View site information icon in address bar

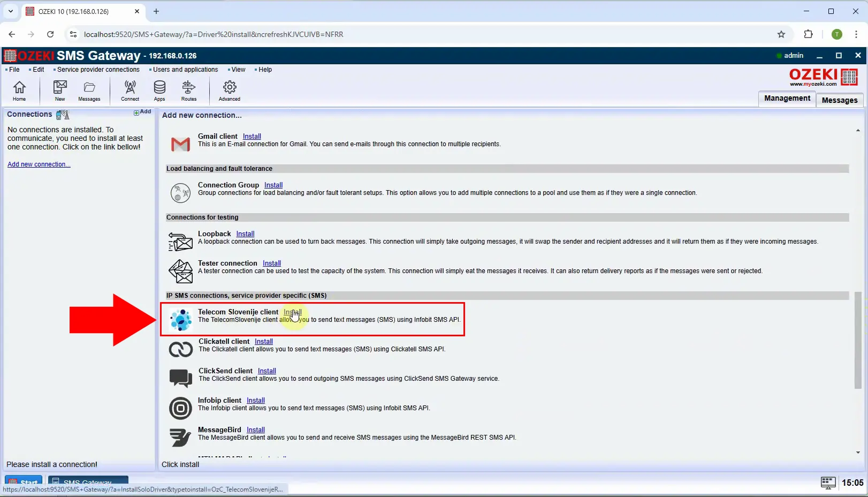[73, 34]
